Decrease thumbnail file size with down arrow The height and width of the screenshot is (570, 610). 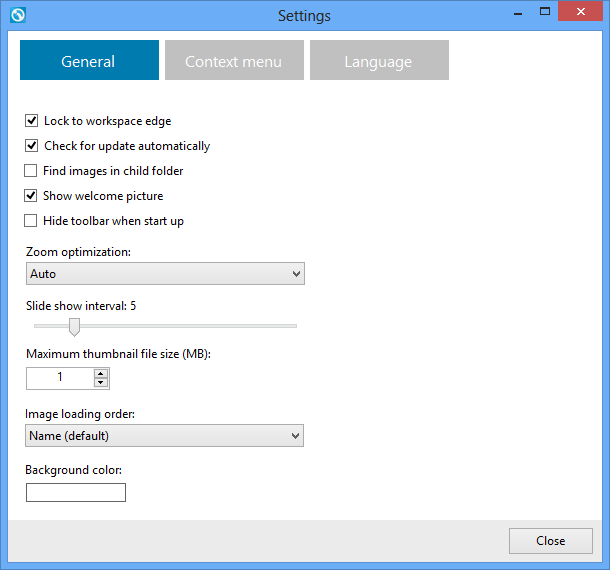click(101, 382)
